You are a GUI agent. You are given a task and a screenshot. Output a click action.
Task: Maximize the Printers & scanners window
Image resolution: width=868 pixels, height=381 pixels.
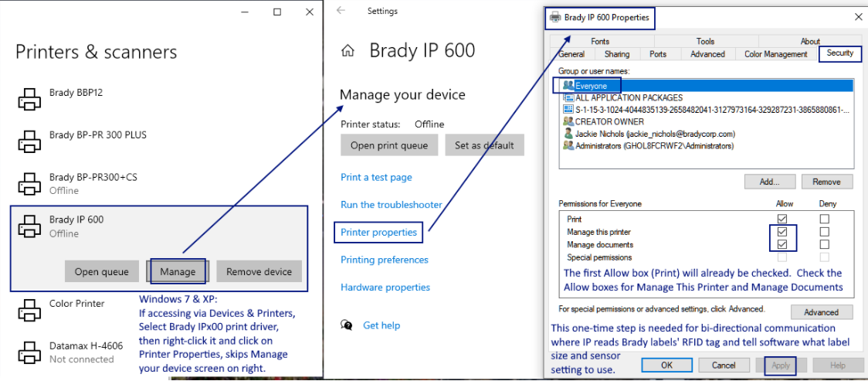pyautogui.click(x=277, y=12)
